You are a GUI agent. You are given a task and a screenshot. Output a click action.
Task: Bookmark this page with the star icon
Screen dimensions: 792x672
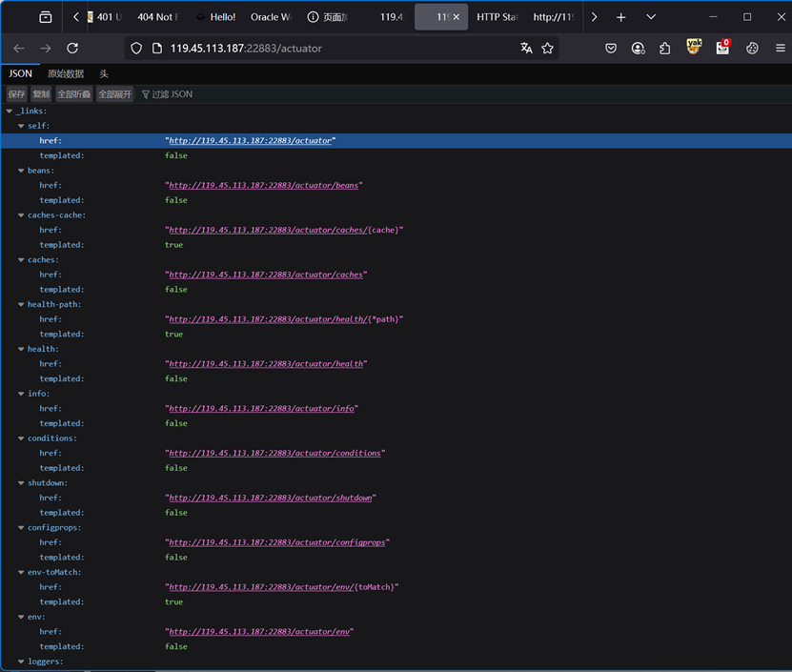click(548, 49)
